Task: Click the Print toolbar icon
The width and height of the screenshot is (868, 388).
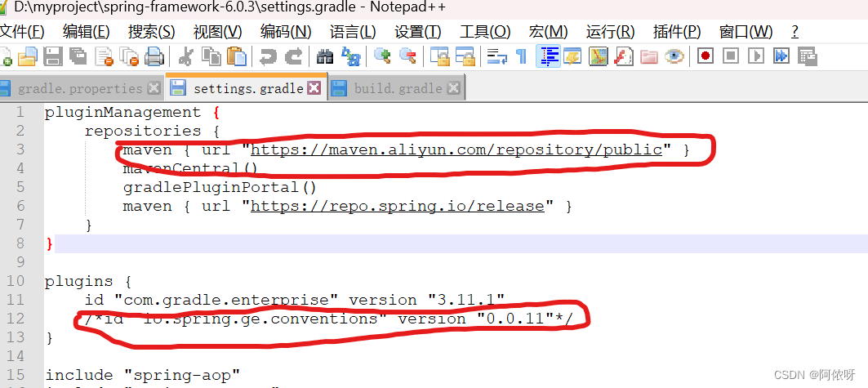Action: click(x=154, y=56)
